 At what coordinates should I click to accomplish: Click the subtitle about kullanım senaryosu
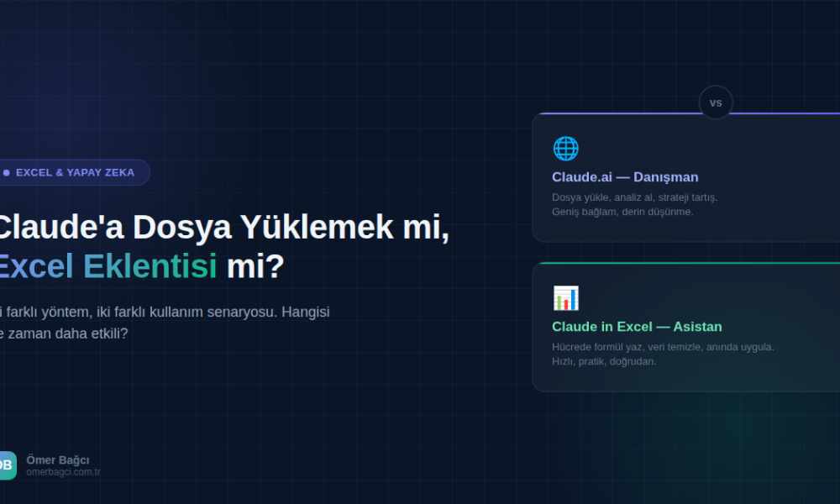point(165,312)
